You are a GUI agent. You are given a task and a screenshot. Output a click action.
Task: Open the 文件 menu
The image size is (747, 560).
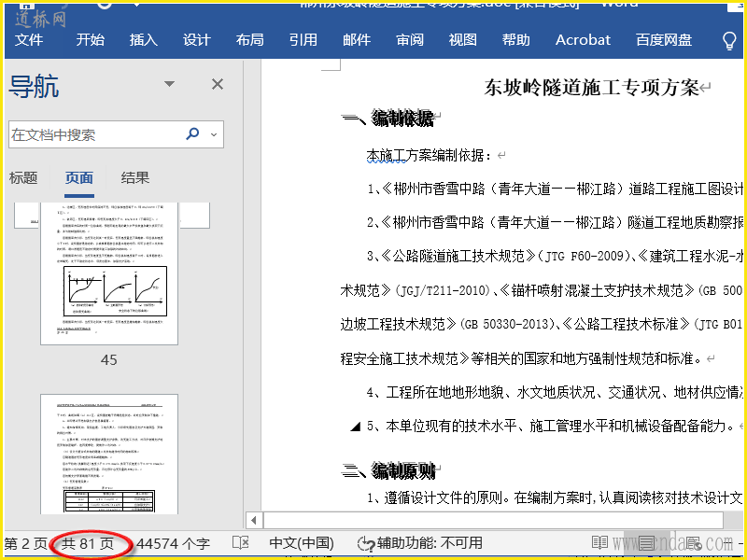point(29,40)
